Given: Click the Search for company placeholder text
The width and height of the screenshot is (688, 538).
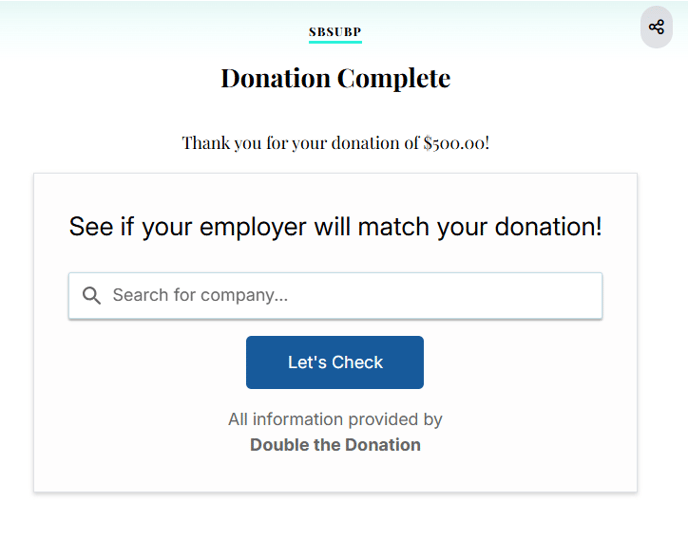Looking at the screenshot, I should pos(200,295).
